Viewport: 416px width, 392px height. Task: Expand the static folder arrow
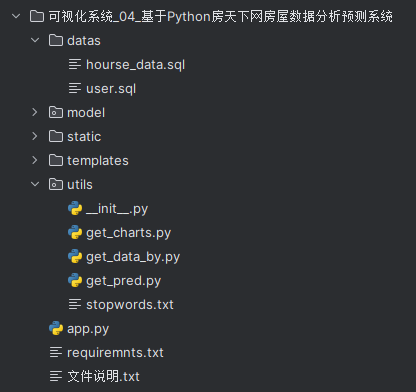coord(35,136)
